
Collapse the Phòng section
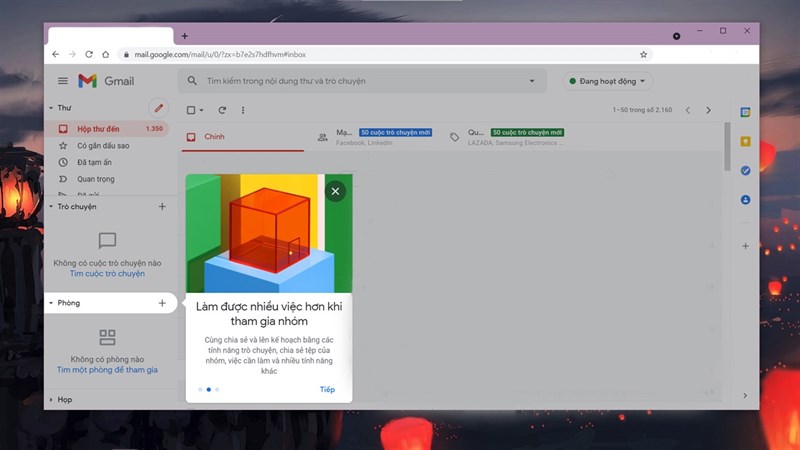coord(51,303)
